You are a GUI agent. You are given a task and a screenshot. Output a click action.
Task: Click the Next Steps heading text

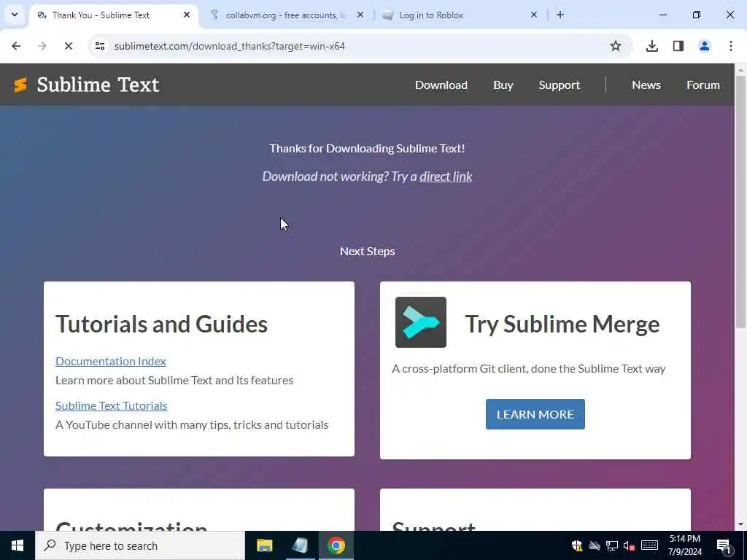(x=368, y=252)
